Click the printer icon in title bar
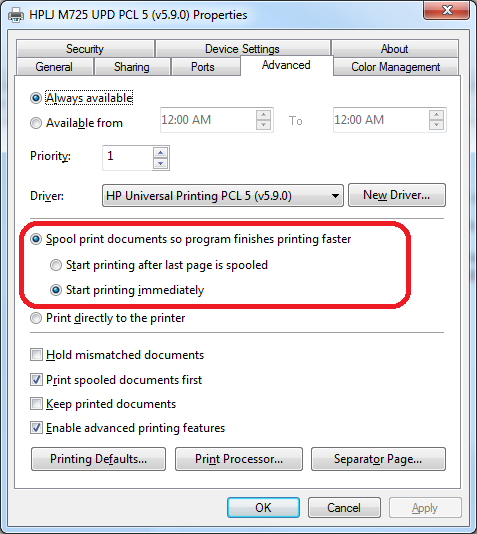Viewport: 477px width, 534px height. (x=16, y=15)
